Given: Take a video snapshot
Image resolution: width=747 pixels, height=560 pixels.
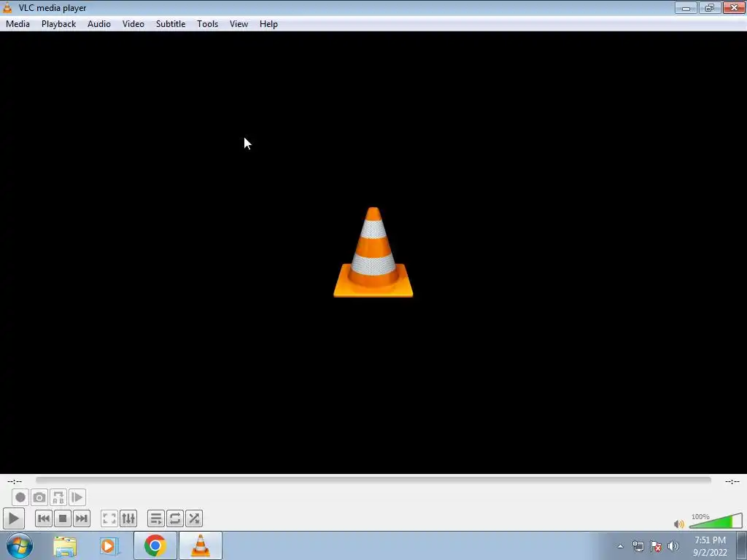Looking at the screenshot, I should 39,497.
